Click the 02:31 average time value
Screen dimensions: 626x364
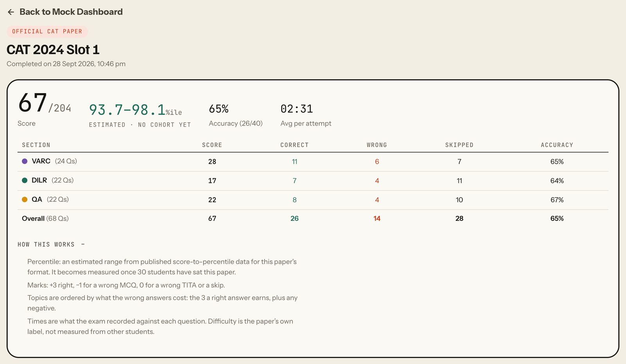(x=297, y=109)
